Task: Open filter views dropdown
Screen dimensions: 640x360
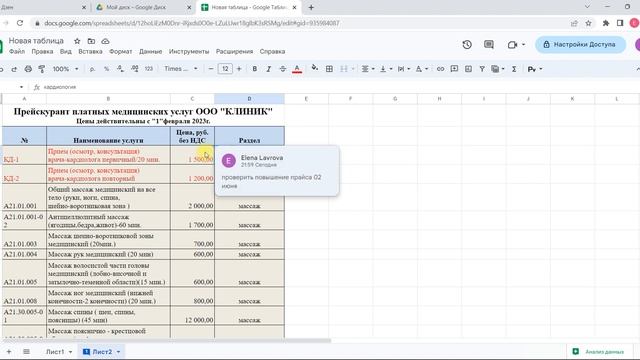Action: pos(498,69)
